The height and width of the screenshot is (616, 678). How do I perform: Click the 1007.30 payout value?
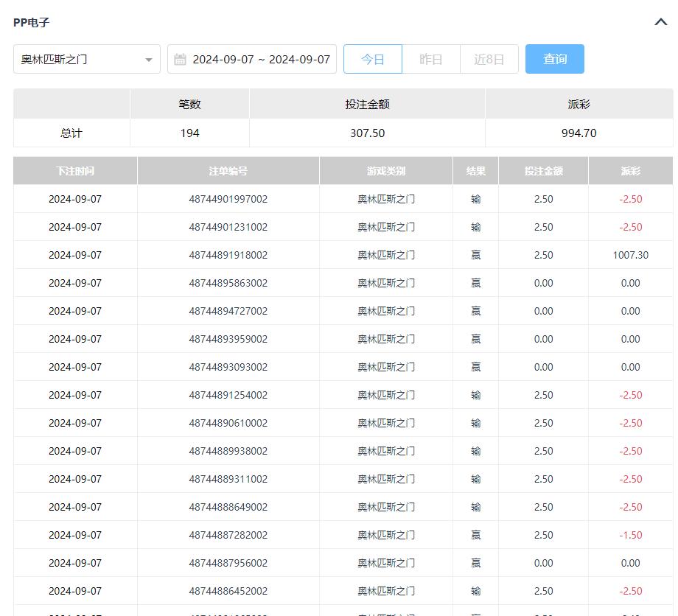coord(630,255)
